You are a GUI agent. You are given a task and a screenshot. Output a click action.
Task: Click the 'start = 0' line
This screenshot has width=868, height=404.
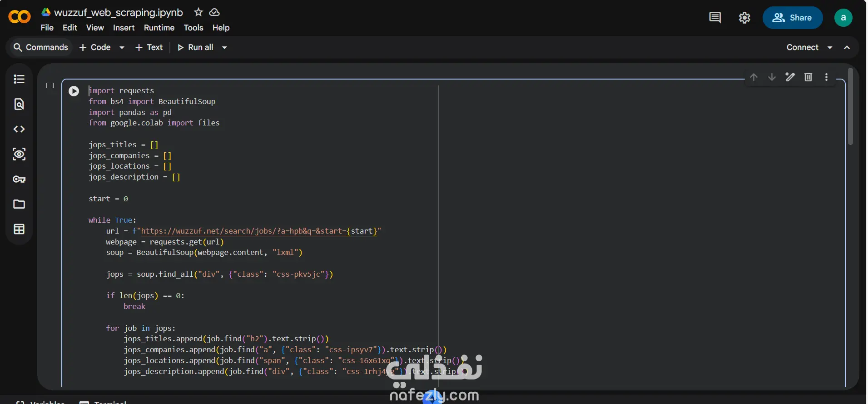[108, 199]
